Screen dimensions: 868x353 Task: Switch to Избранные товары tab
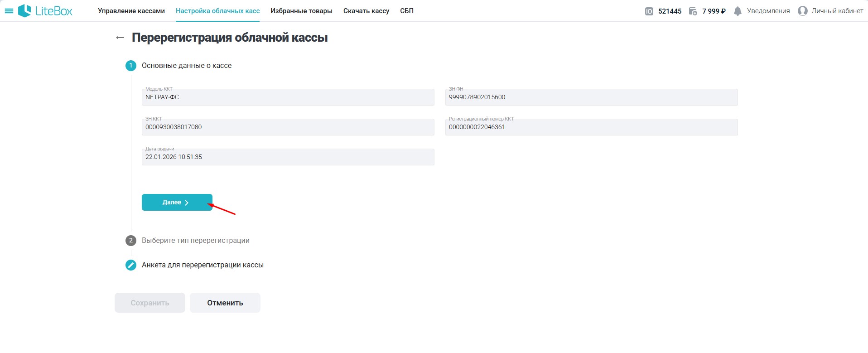pyautogui.click(x=301, y=11)
